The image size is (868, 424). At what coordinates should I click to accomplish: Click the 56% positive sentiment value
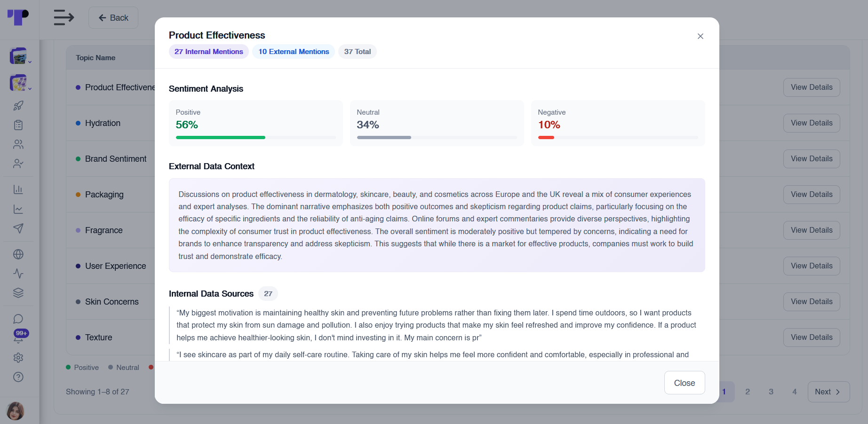[x=187, y=125]
